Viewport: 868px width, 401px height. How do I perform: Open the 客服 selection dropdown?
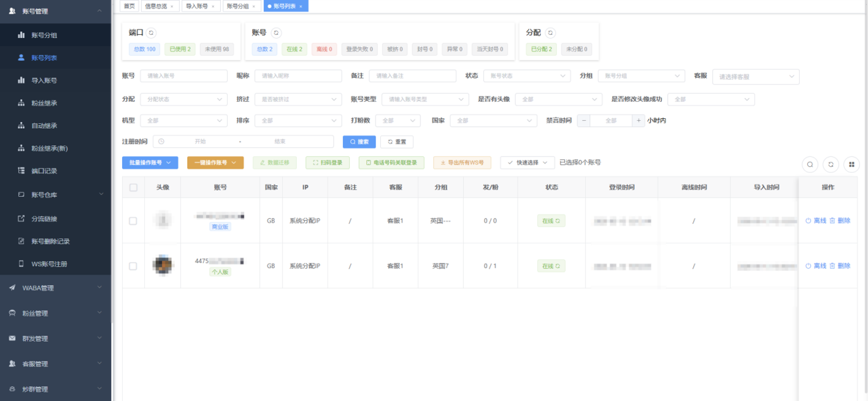pyautogui.click(x=756, y=77)
